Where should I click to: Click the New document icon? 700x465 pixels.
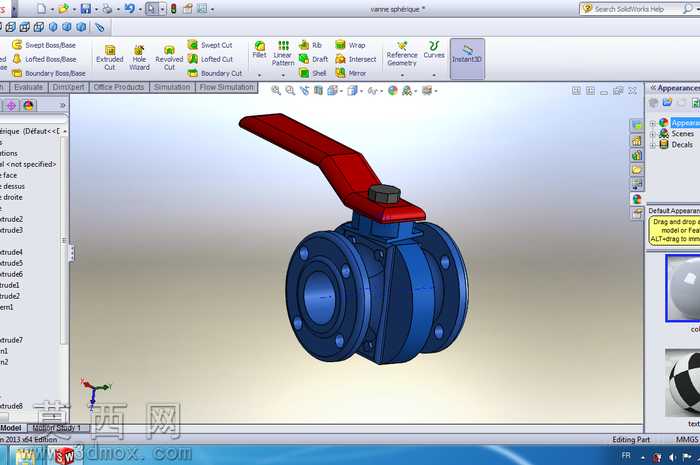(42, 8)
